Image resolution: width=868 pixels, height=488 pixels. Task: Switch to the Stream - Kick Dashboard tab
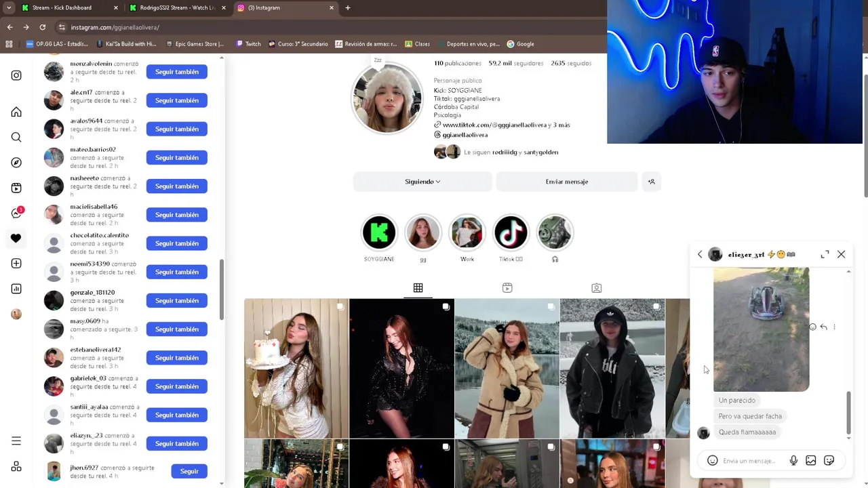68,7
